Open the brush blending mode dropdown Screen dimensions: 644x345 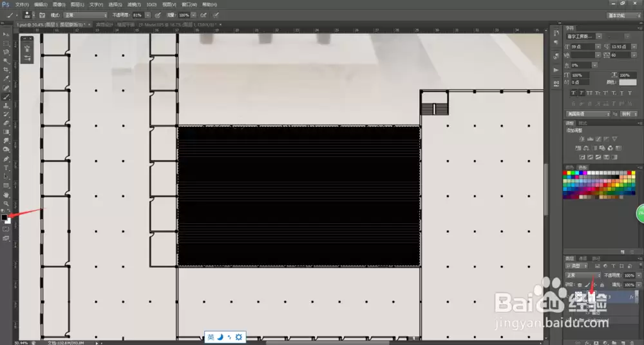point(86,15)
